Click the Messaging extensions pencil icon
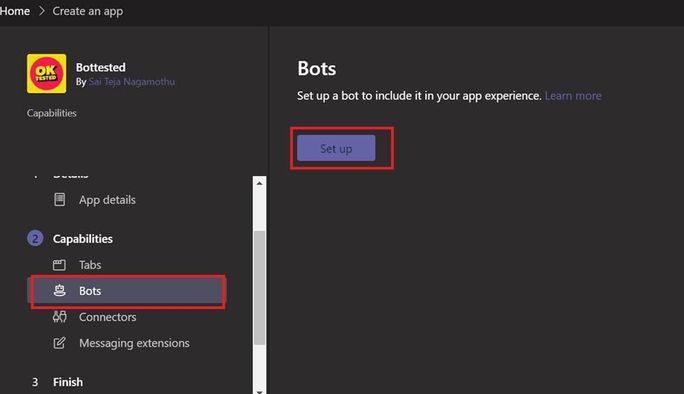This screenshot has width=684, height=394. tap(59, 343)
